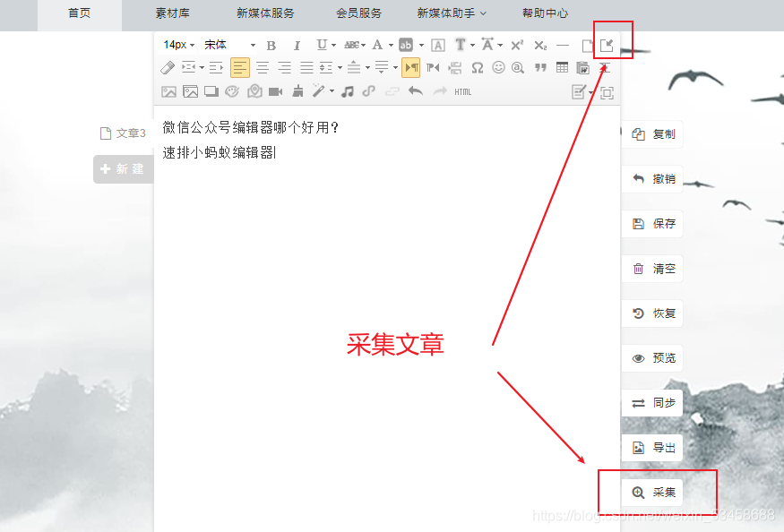Click the paste from Word icon
Screen dimensions: 784x532
click(x=582, y=67)
